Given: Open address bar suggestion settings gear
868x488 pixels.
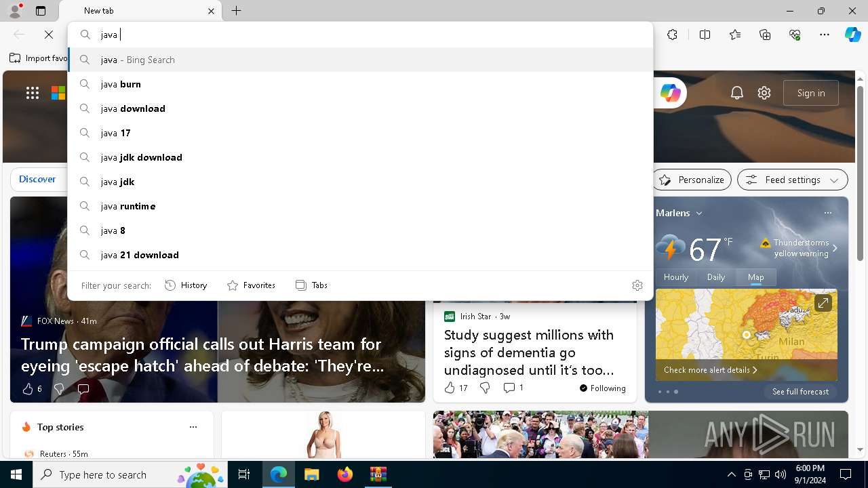Looking at the screenshot, I should point(637,285).
